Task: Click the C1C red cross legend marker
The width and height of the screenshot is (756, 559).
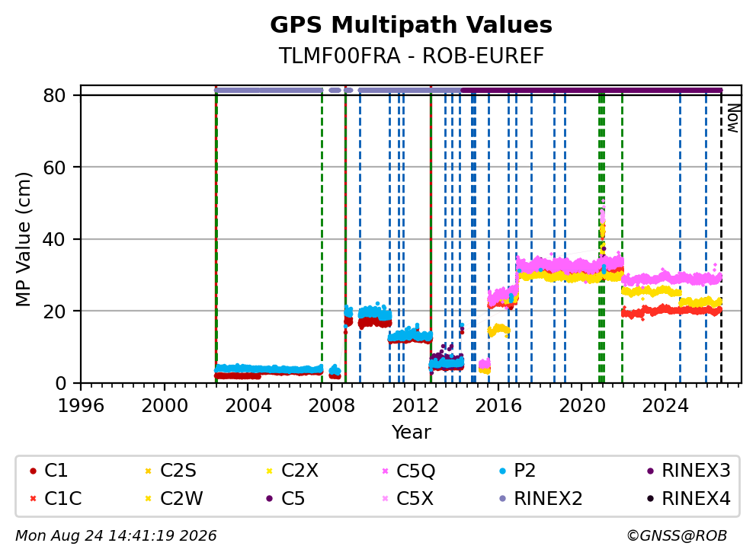Action: pos(33,499)
